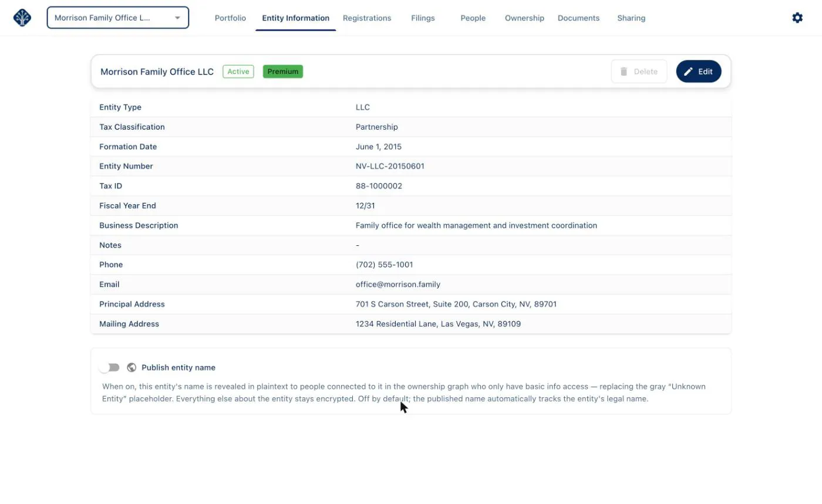The image size is (822, 504).
Task: Click the 701 S Carson Street principal address
Action: coord(456,304)
